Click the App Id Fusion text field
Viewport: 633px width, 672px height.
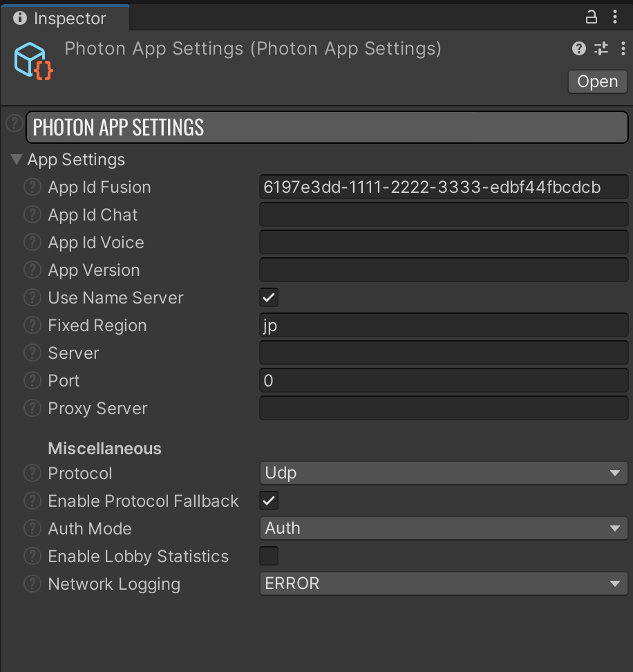pyautogui.click(x=444, y=187)
